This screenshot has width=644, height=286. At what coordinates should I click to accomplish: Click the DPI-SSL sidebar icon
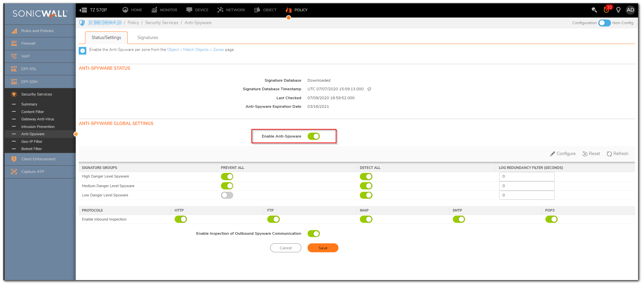[14, 69]
